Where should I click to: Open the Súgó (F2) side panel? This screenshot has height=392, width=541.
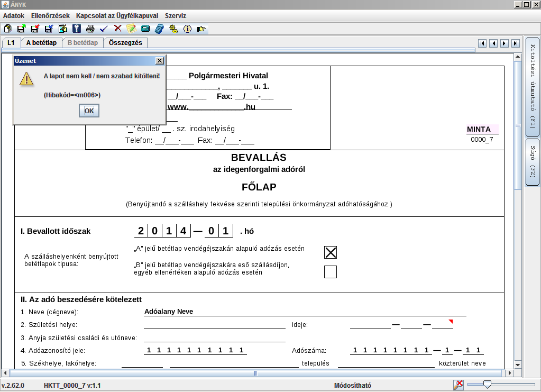point(533,161)
